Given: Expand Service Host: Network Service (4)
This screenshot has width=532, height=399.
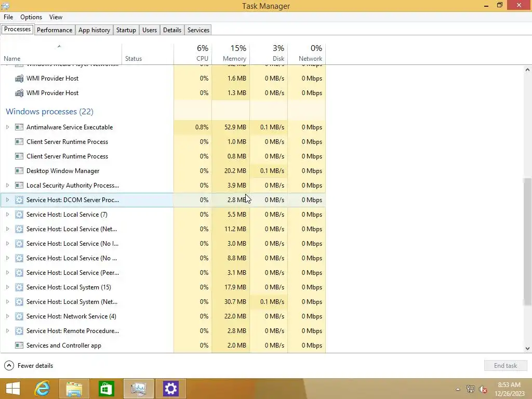Looking at the screenshot, I should coord(7,316).
